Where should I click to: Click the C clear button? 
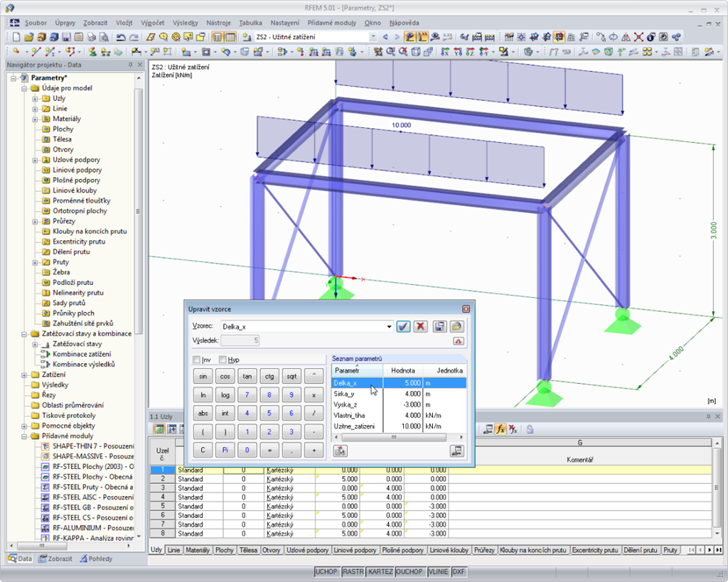coord(203,451)
